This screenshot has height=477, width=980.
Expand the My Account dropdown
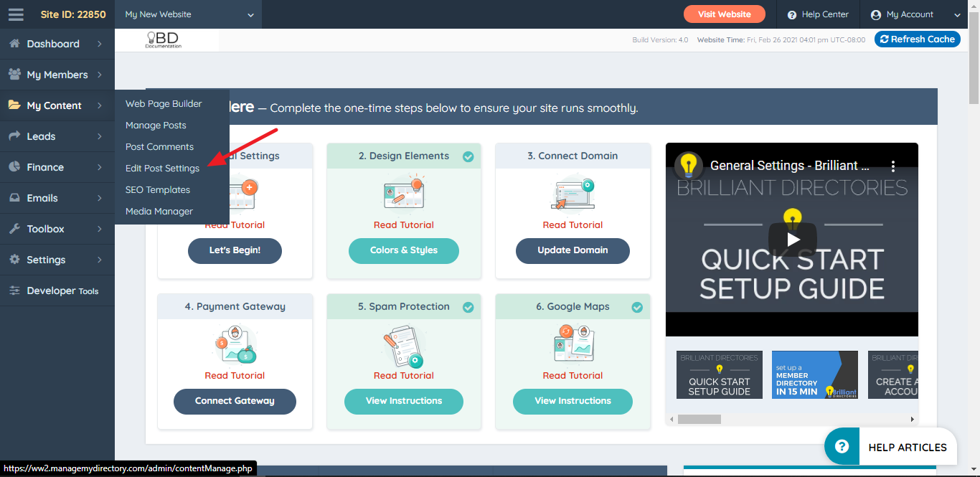pyautogui.click(x=956, y=14)
